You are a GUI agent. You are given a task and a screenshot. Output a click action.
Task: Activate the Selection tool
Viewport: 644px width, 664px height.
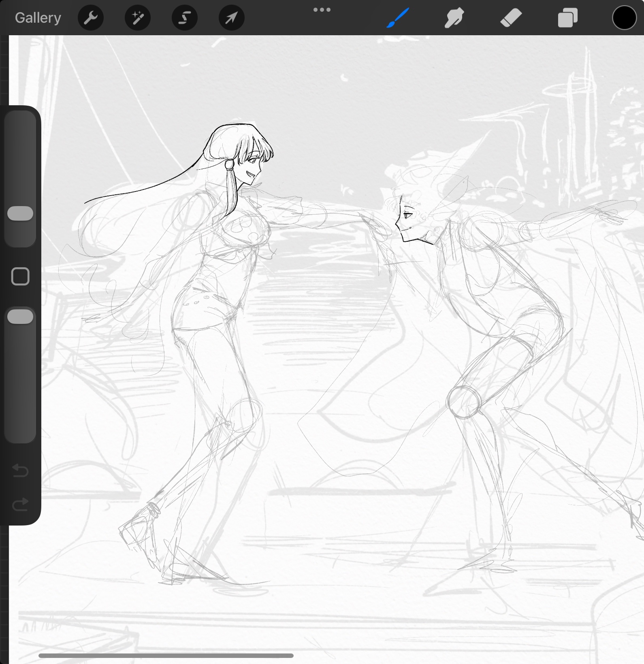(185, 18)
